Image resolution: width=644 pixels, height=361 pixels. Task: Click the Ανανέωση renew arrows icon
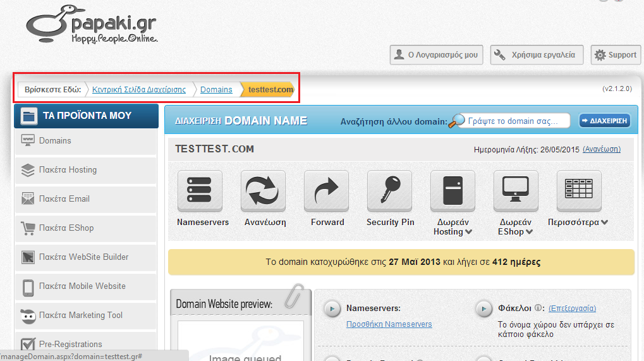coord(263,190)
